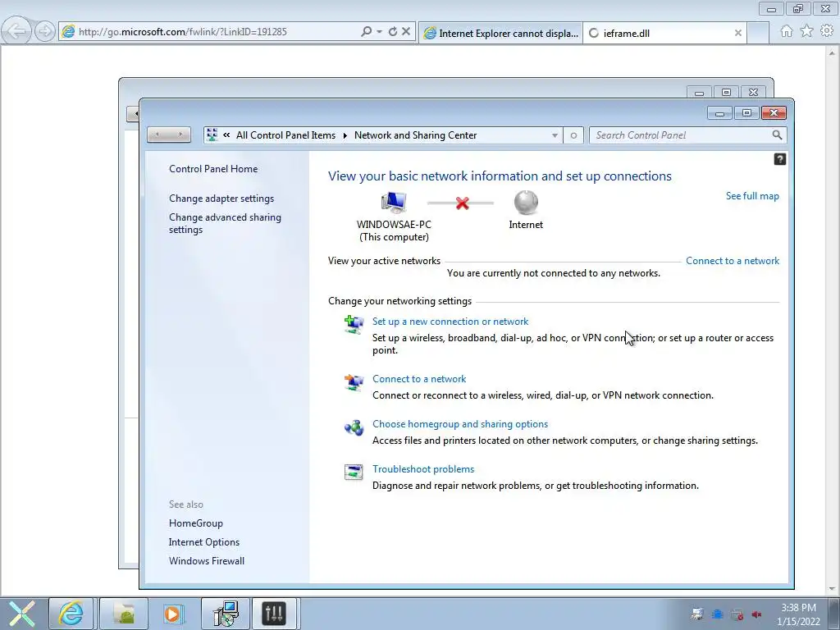Click the homegroup spheres icon
Viewport: 840px width, 630px height.
[x=354, y=427]
